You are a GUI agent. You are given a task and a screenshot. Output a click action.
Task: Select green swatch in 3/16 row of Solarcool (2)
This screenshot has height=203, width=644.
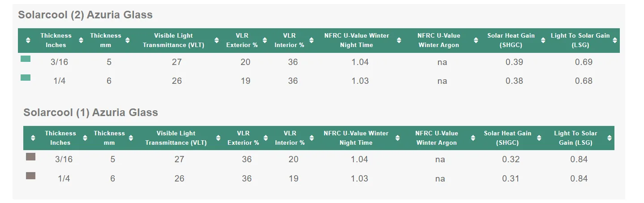pos(26,59)
